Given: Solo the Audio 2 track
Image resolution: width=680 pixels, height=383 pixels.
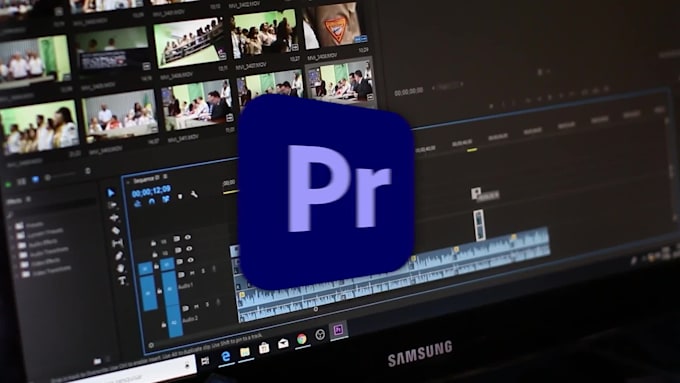Looking at the screenshot, I should point(207,304).
